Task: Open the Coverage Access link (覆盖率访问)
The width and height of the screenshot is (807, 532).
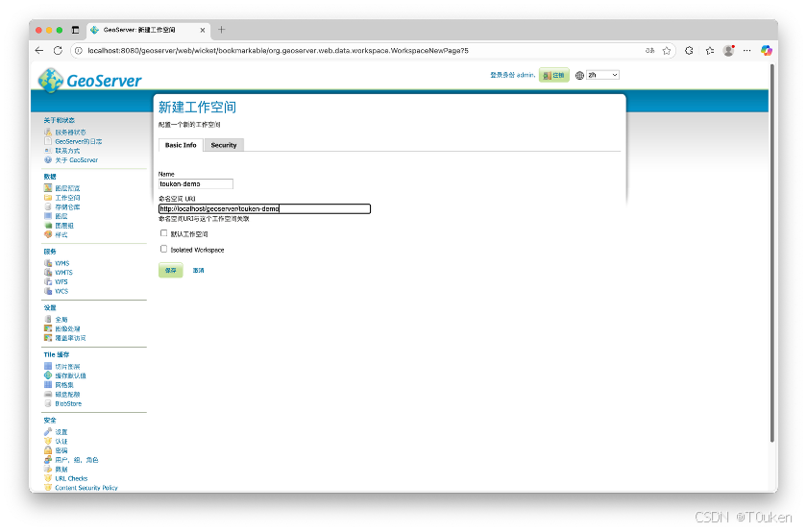Action: click(70, 338)
